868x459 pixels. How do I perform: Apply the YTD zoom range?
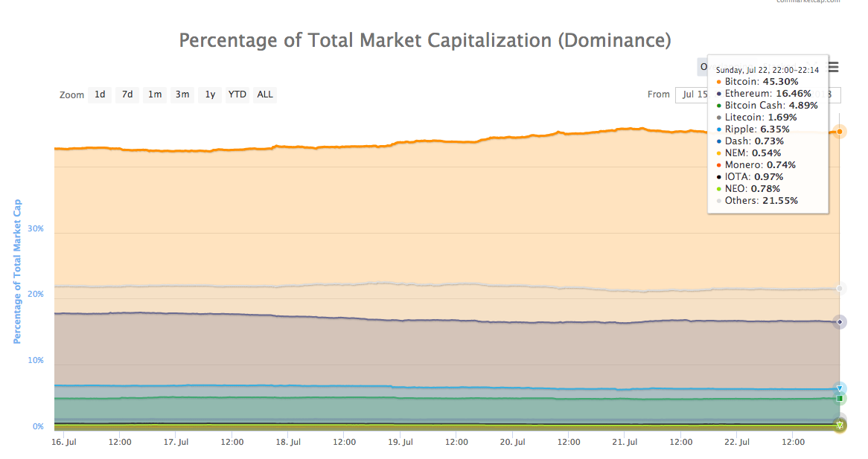[x=237, y=94]
